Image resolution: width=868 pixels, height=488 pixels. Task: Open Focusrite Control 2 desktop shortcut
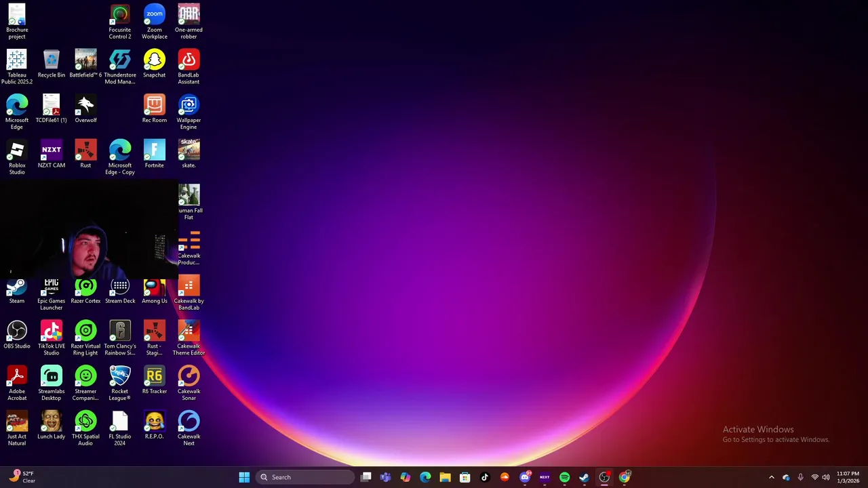click(x=120, y=21)
